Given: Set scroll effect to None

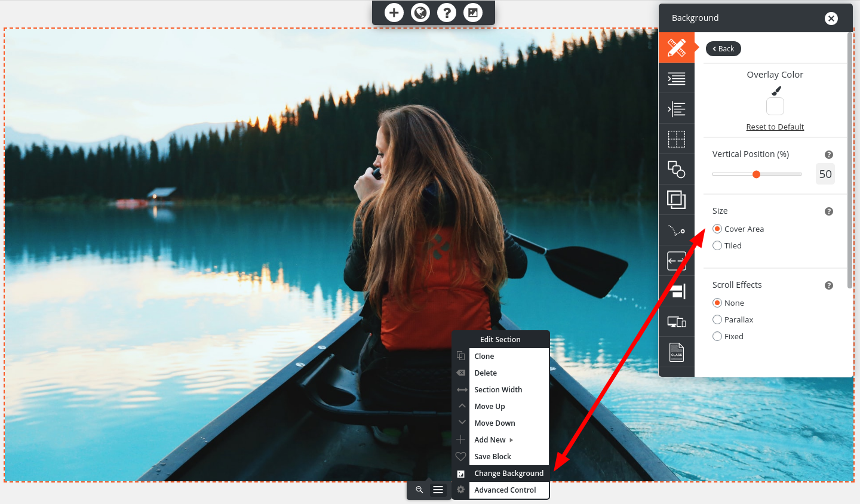Looking at the screenshot, I should [717, 303].
